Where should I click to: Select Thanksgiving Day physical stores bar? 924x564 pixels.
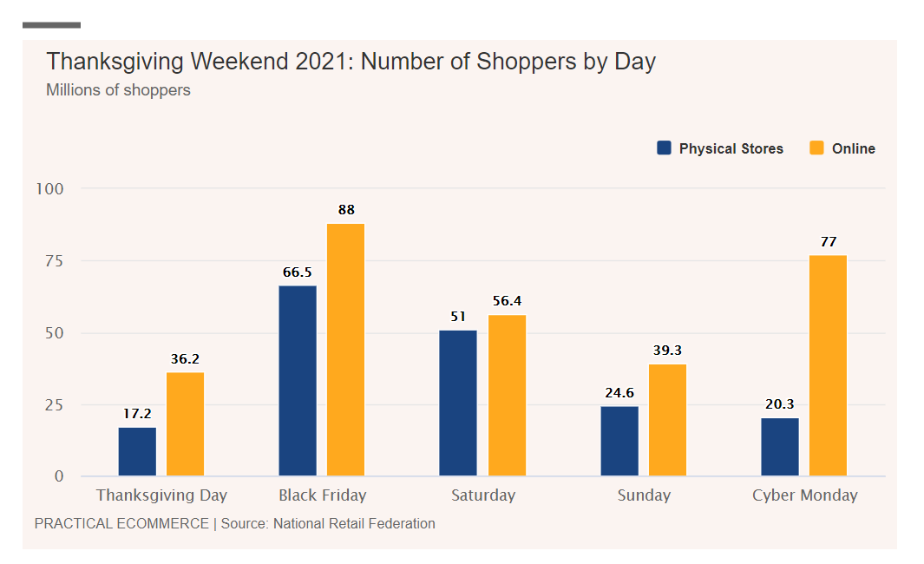(137, 451)
